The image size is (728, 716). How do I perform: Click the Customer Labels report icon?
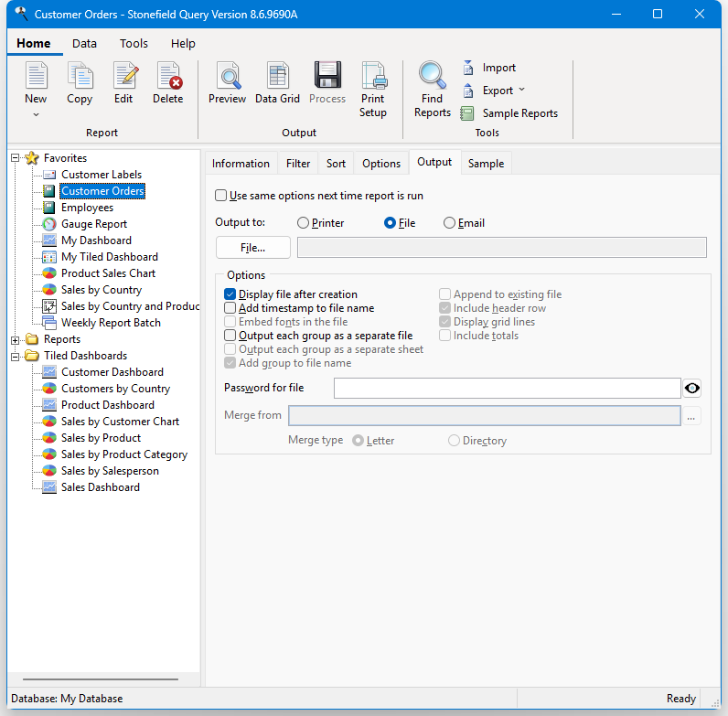tap(49, 175)
